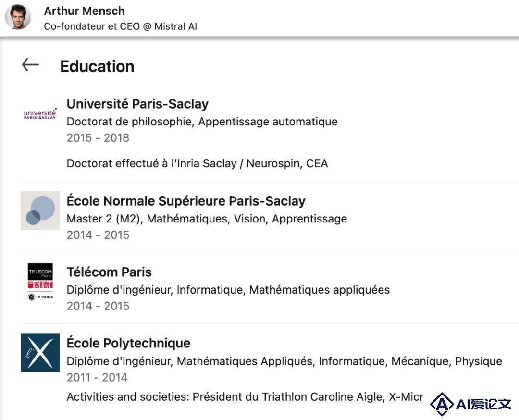Click the Université Paris-Saclay logo
Screen dimensions: 519x420
[40, 114]
